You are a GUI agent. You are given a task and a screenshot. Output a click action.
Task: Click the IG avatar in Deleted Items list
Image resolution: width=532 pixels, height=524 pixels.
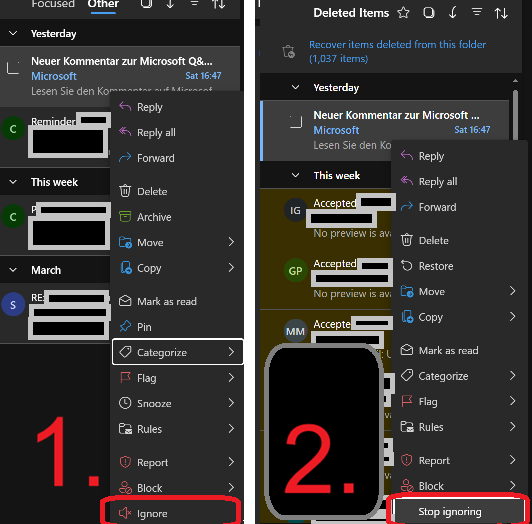[x=295, y=210]
